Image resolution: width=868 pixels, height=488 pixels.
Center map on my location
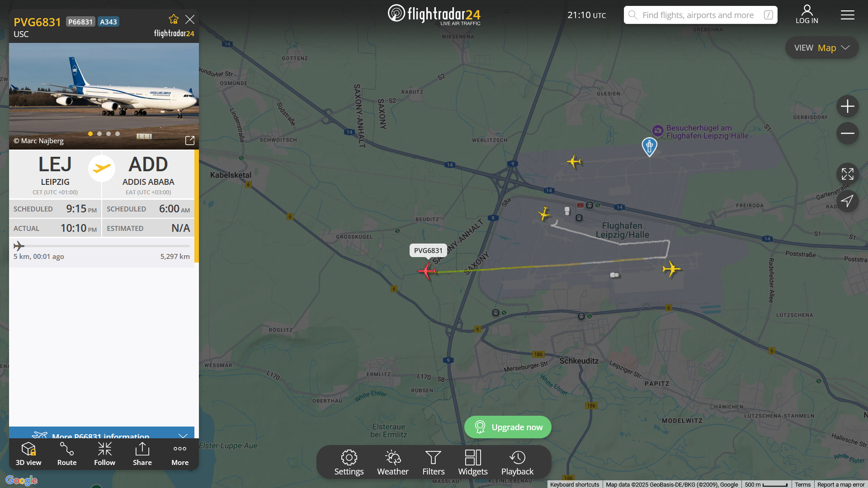click(847, 201)
